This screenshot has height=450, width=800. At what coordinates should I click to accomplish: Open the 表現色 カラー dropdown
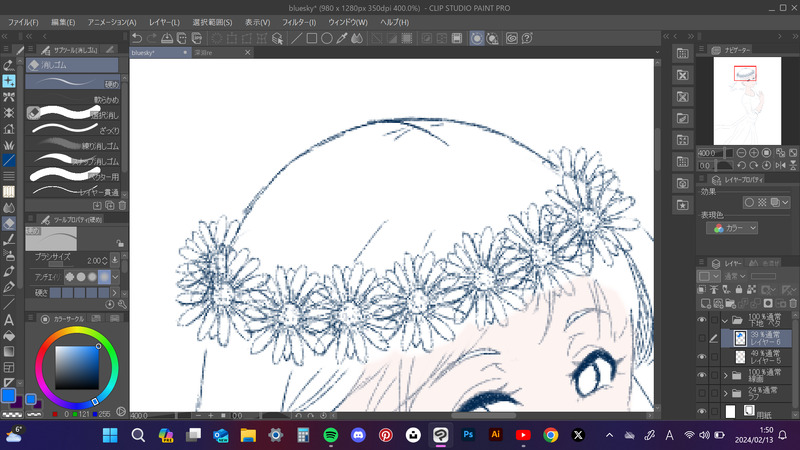[x=732, y=228]
